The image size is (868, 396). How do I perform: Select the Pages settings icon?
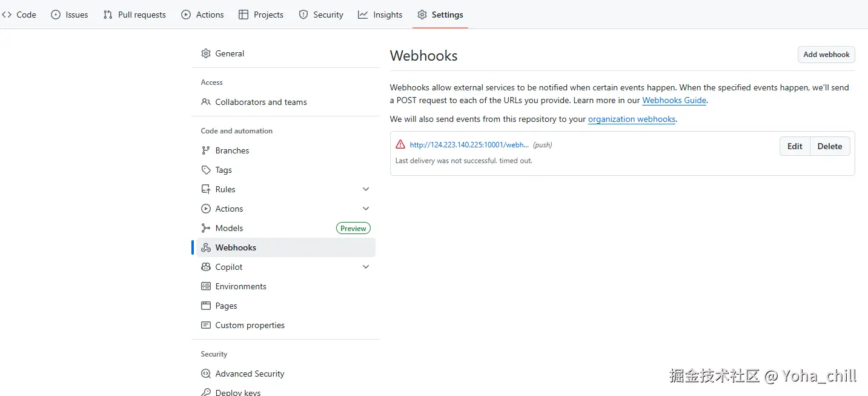[x=207, y=306]
